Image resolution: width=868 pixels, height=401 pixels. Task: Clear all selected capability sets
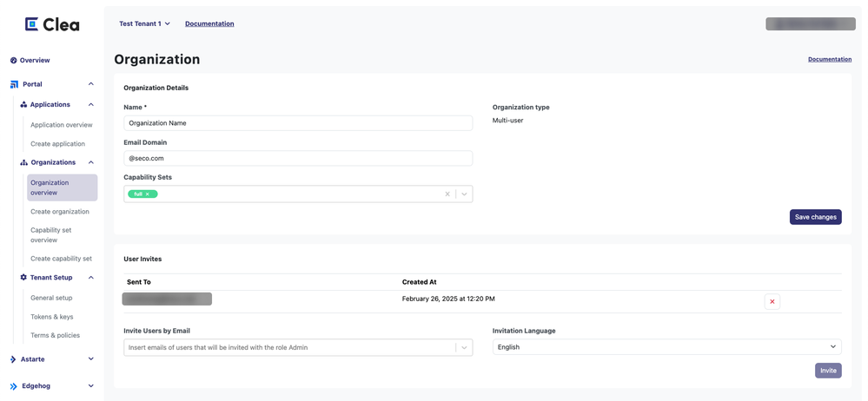click(447, 194)
